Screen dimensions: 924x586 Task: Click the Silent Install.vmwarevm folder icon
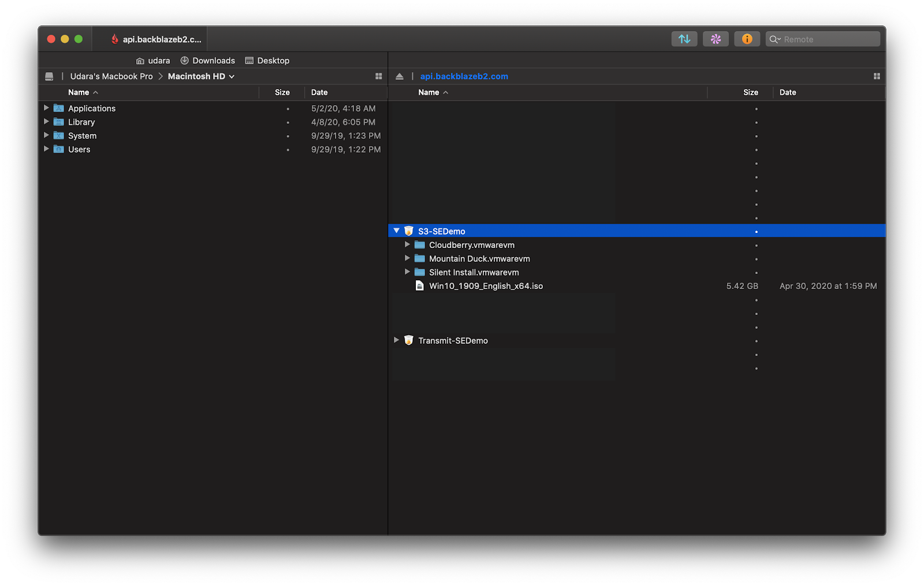click(x=420, y=272)
